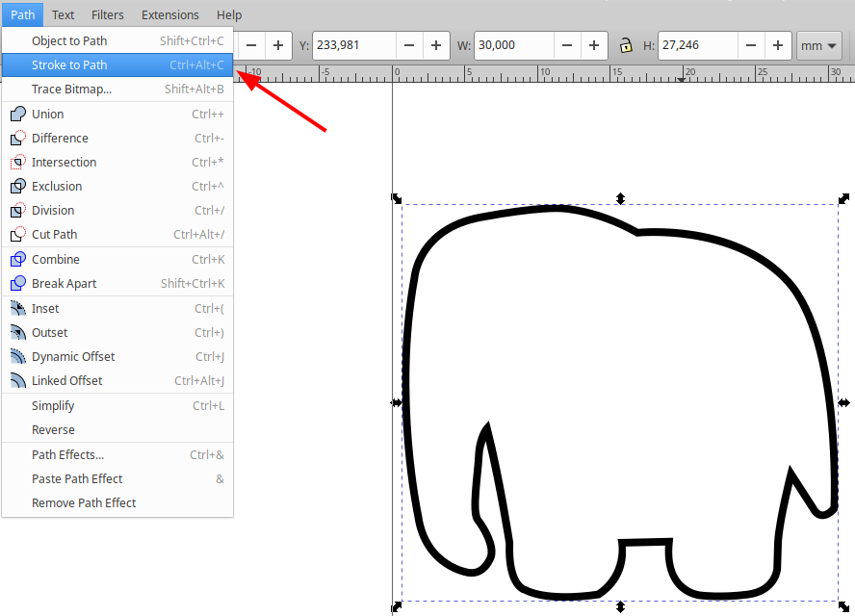The image size is (855, 616).
Task: Decrease the H value with minus
Action: 751,45
